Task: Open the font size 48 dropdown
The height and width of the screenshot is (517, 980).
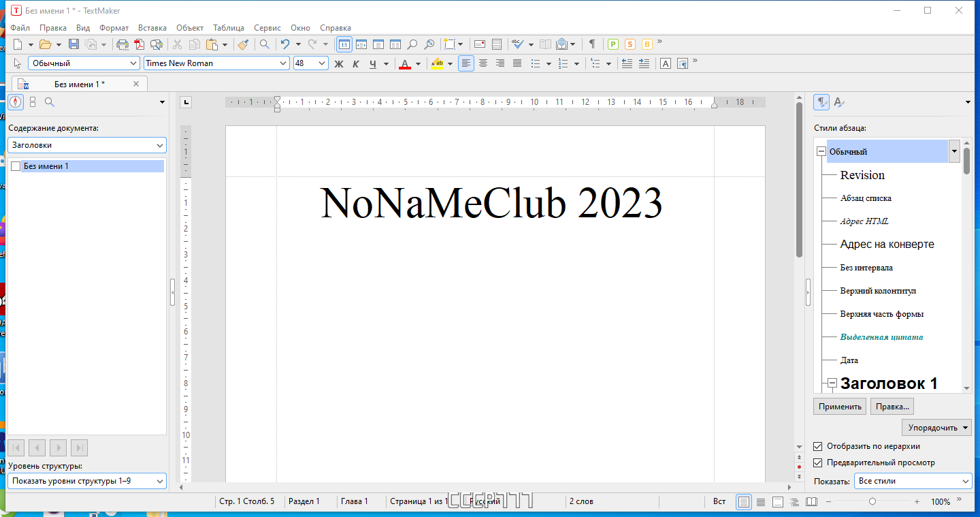Action: [x=311, y=63]
